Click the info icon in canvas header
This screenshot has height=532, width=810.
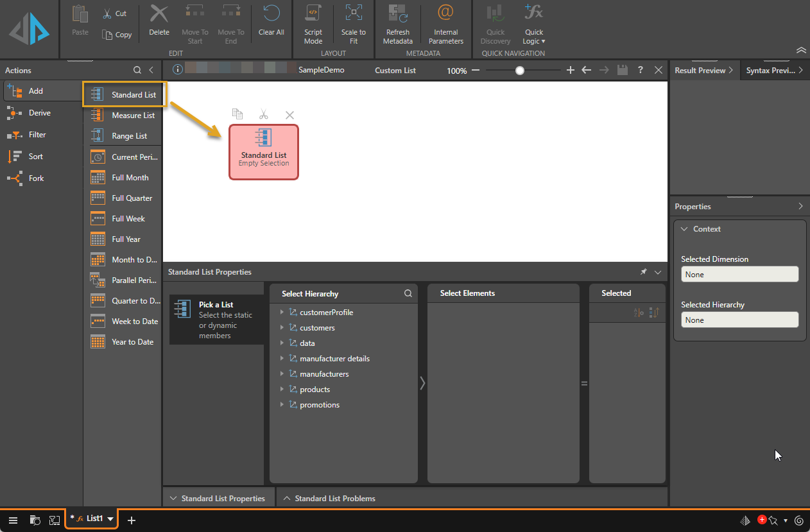[x=177, y=70]
